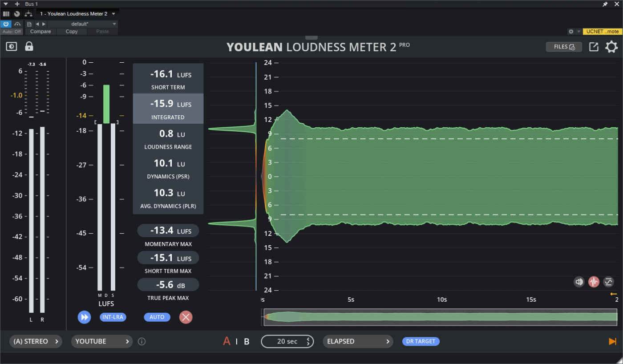Toggle the red waveform view icon
This screenshot has height=364, width=623.
click(x=594, y=282)
